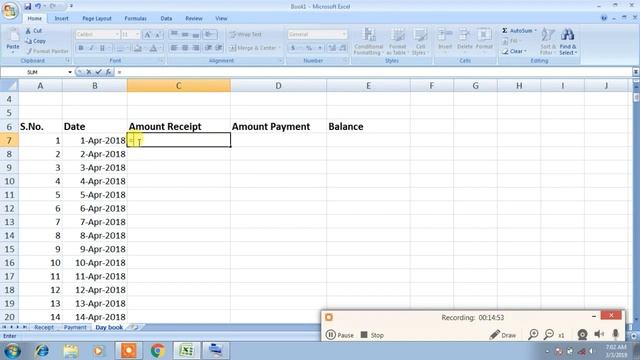Pause the screen recording
The height and width of the screenshot is (360, 640).
pos(340,335)
